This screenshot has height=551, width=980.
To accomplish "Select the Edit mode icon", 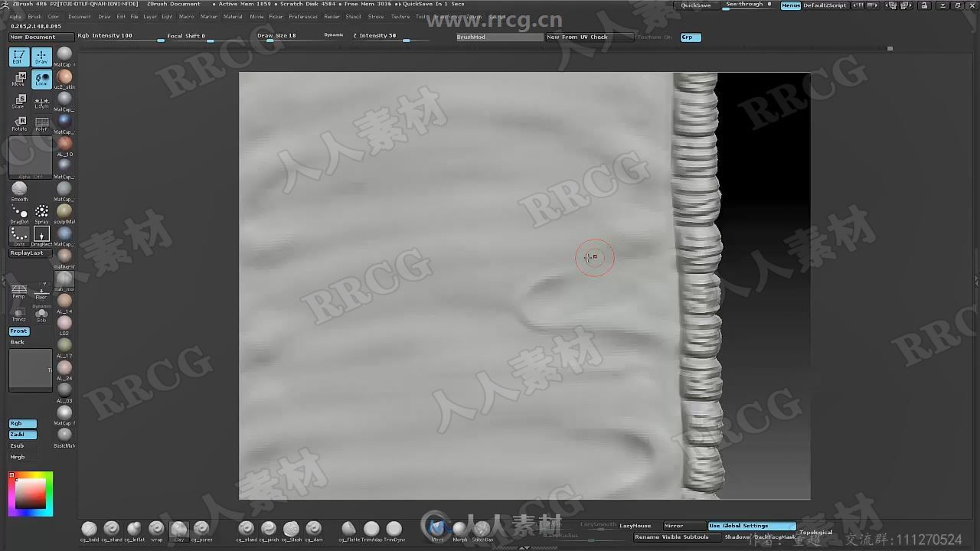I will [19, 57].
